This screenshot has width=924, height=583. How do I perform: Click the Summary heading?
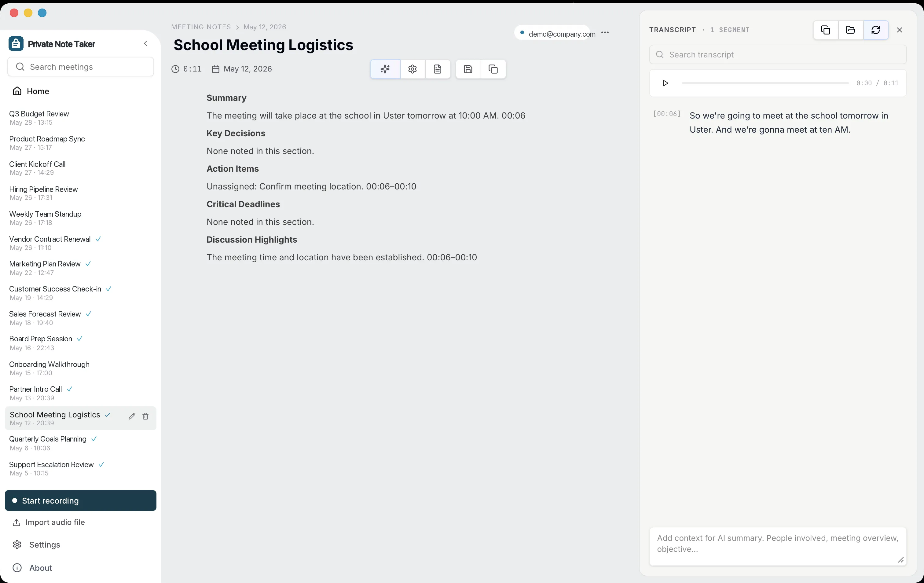(x=226, y=98)
